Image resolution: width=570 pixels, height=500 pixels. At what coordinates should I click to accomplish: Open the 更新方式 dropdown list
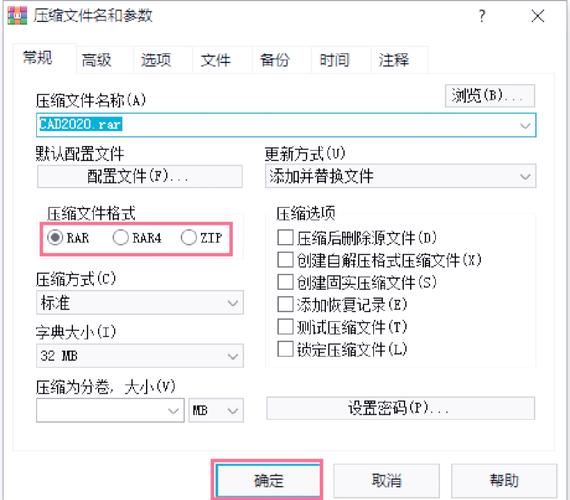(x=400, y=176)
